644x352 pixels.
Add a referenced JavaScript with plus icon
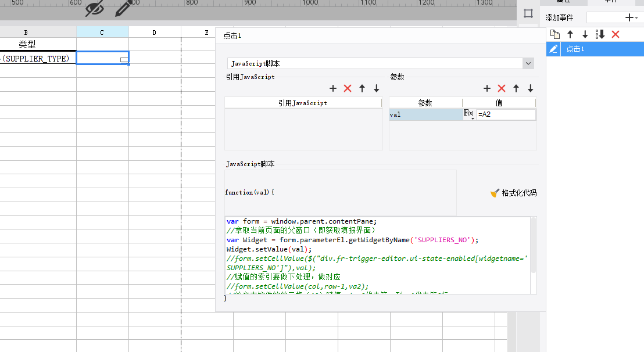point(333,88)
